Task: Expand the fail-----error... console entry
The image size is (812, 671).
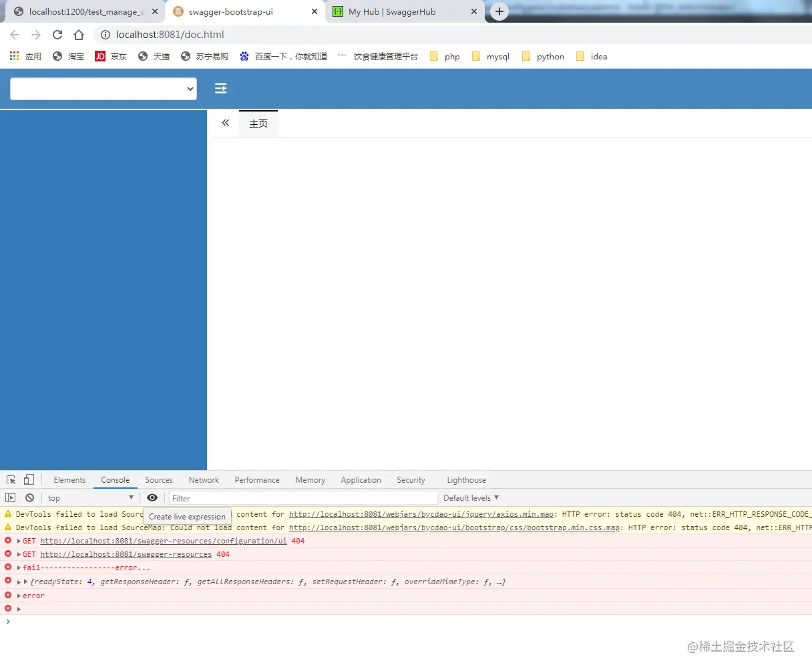Action: click(x=19, y=568)
